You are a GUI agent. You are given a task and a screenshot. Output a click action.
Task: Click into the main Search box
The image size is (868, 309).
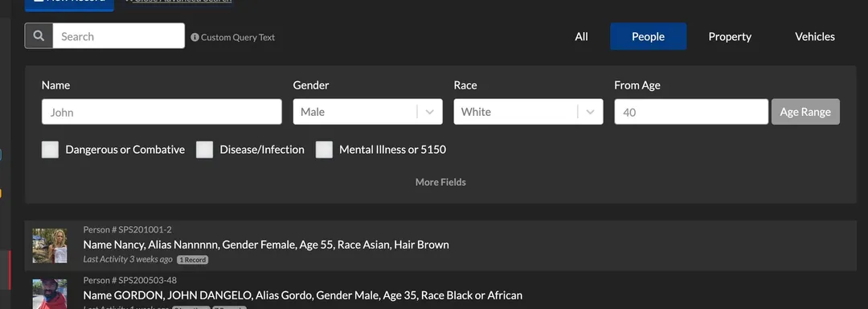[x=118, y=36]
